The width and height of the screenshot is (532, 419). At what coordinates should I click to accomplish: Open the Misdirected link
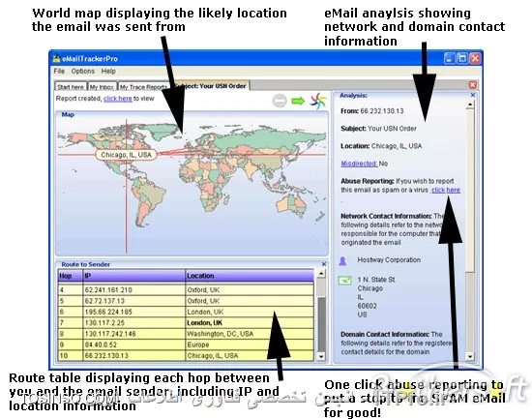pyautogui.click(x=359, y=164)
